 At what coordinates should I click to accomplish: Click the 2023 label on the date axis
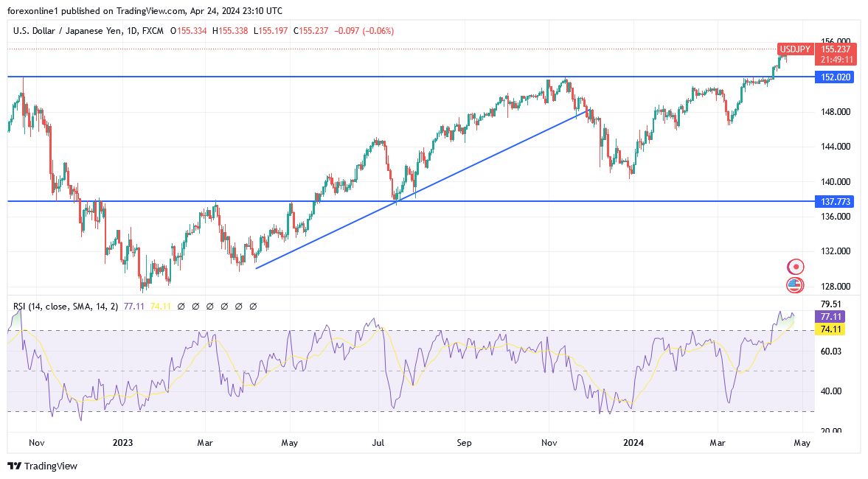(122, 443)
